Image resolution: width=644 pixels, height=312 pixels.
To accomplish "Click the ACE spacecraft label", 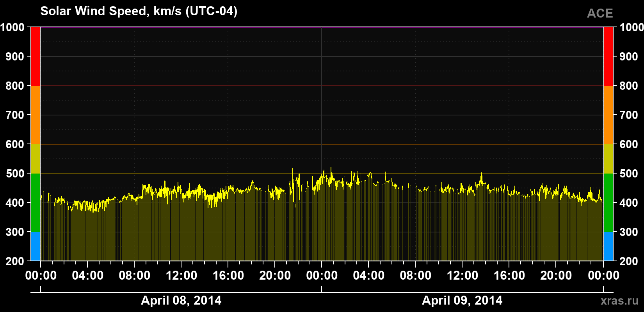I will 600,13.
